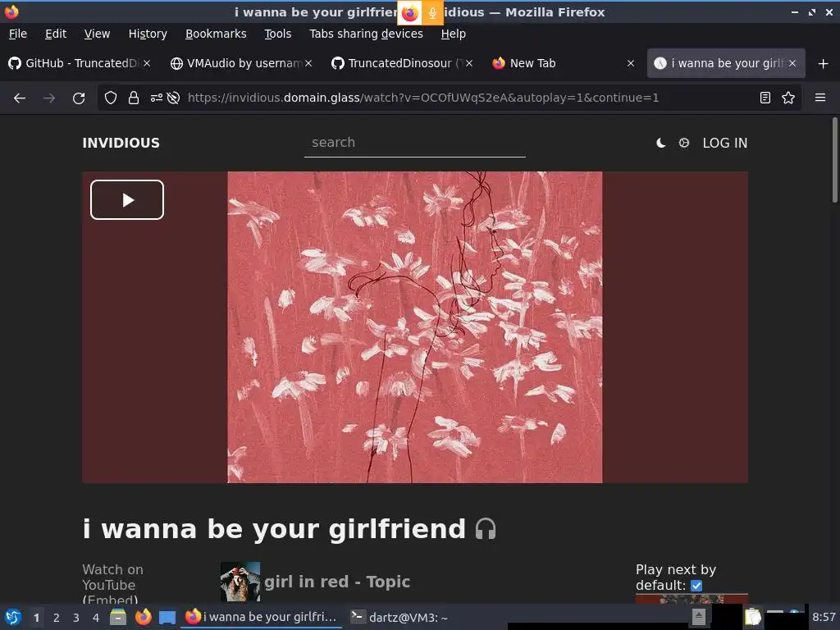Focus the Invidious search field
This screenshot has height=630, width=840.
tap(414, 143)
